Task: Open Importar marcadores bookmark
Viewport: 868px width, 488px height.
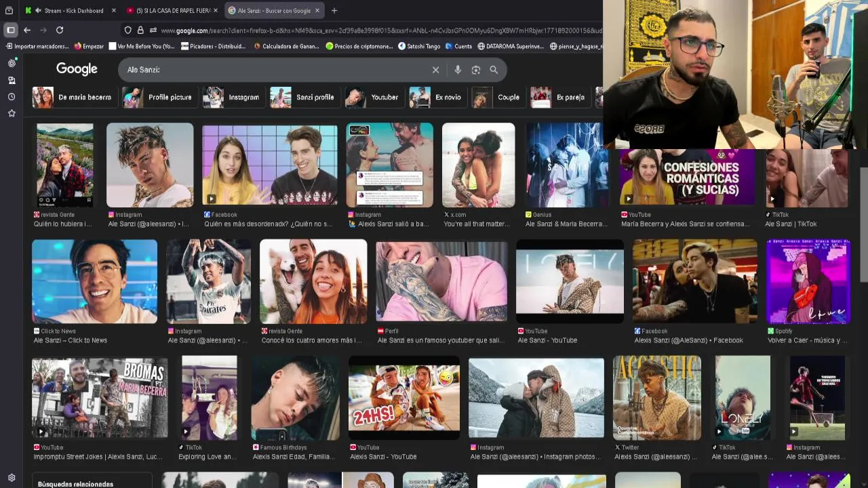Action: point(37,46)
